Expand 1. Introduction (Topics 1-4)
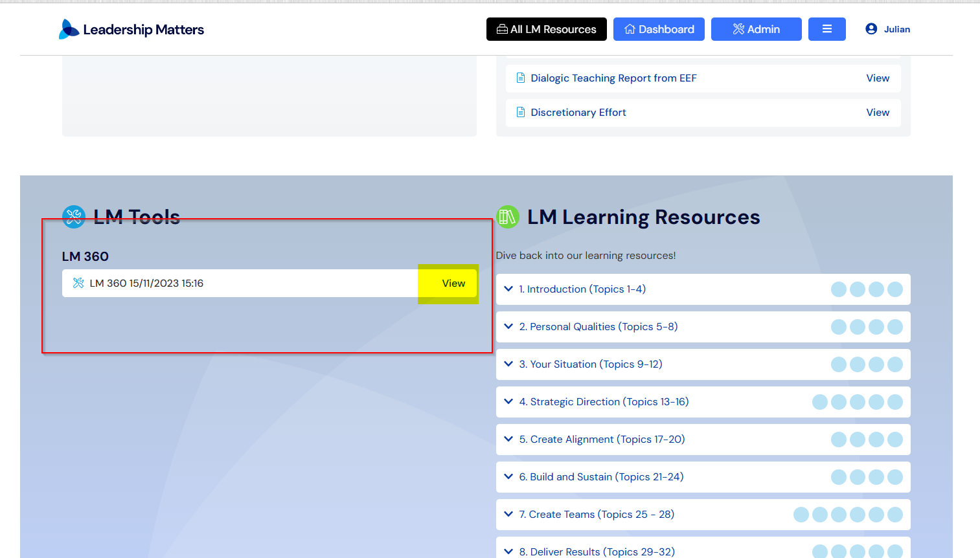The height and width of the screenshot is (558, 980). pyautogui.click(x=703, y=289)
